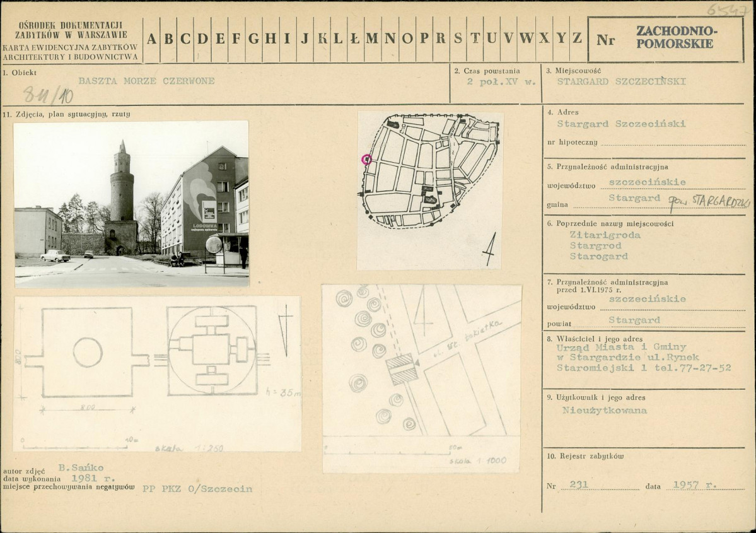The width and height of the screenshot is (756, 533).
Task: Open the 1:1000 site plan sketch
Action: (x=421, y=378)
